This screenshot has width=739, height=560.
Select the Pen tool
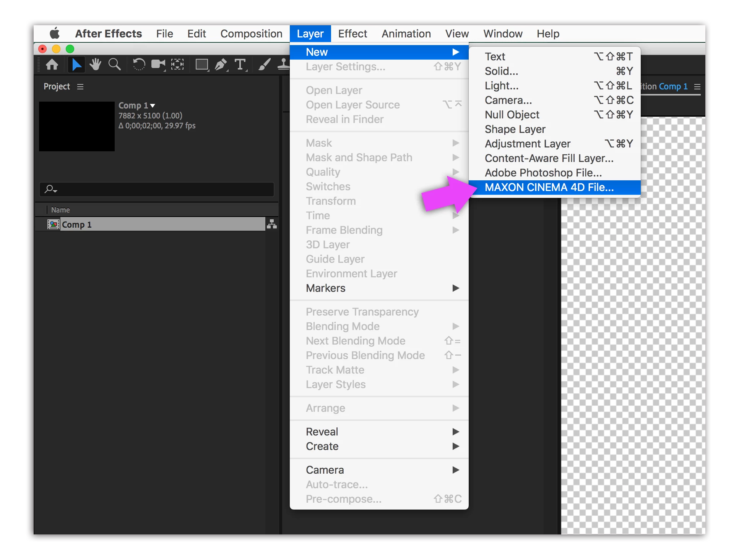coord(221,65)
